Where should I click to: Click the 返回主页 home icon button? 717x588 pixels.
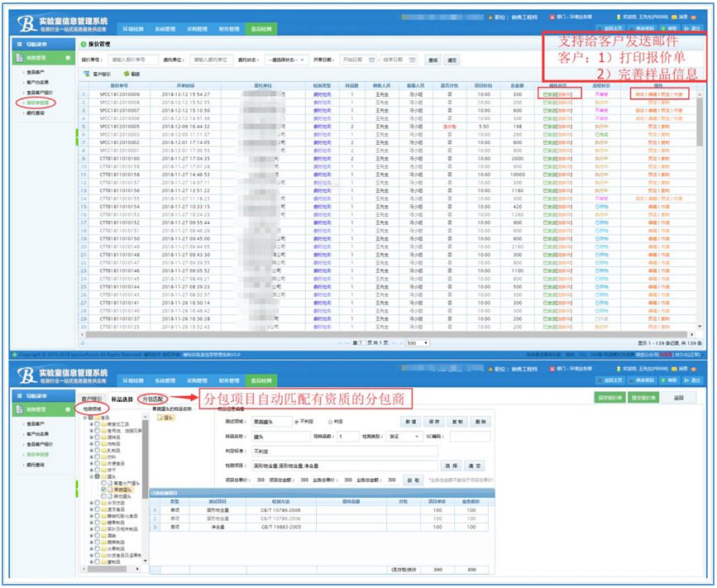(x=608, y=29)
